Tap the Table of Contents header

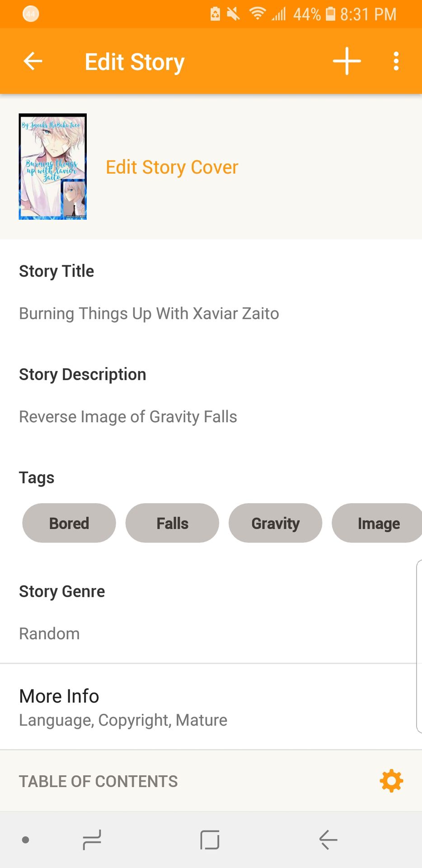pos(98,781)
